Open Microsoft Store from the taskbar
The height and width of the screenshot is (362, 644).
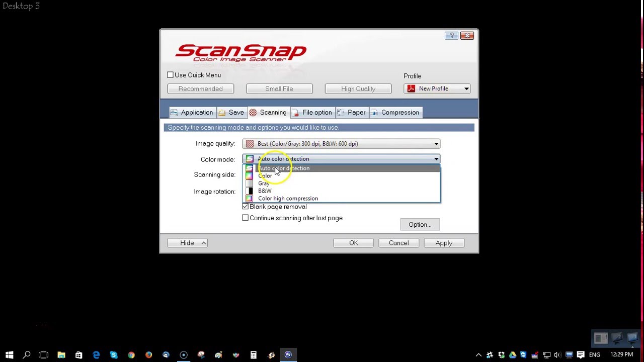[x=78, y=355]
